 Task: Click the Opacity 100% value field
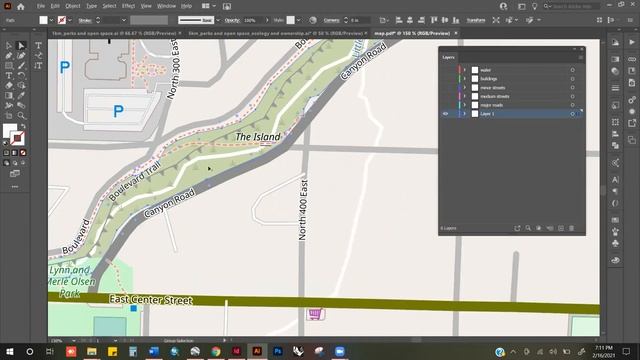click(x=253, y=20)
